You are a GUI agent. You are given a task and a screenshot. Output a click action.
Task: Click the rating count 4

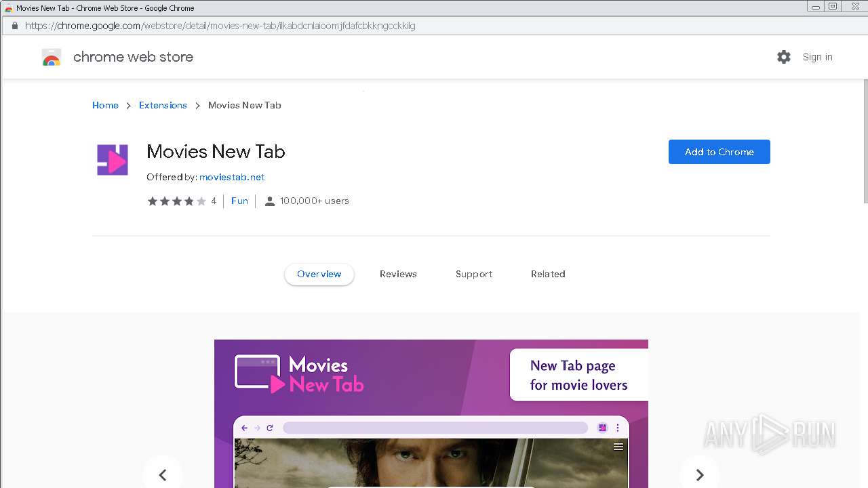[x=214, y=201]
